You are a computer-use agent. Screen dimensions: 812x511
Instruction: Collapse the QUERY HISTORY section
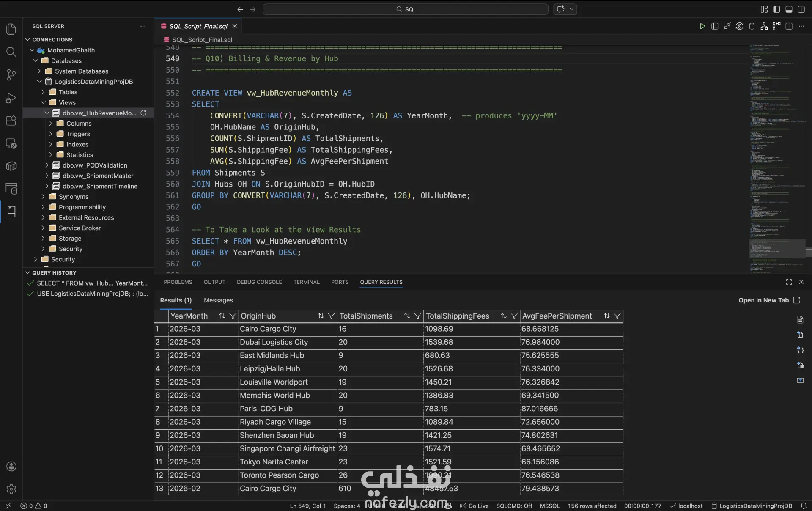click(x=28, y=272)
